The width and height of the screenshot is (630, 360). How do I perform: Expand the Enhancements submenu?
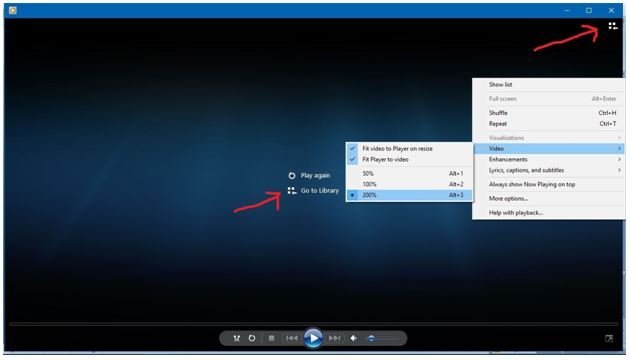tap(549, 160)
